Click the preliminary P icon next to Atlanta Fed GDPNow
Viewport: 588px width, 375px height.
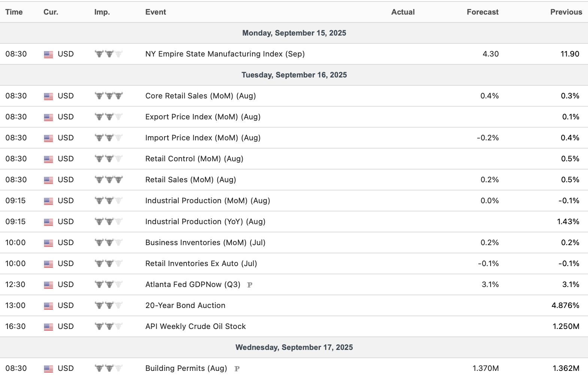click(x=250, y=285)
